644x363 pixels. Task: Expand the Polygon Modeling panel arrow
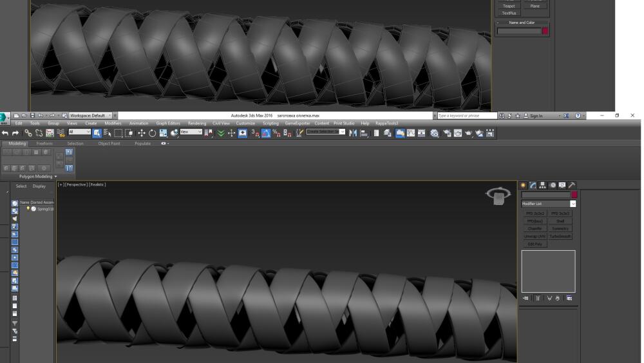point(55,177)
